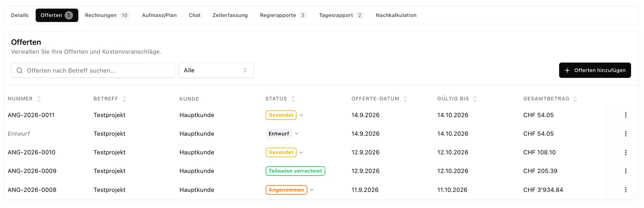644x208 pixels.
Task: Click amount CHF 205.39
Action: [x=540, y=171]
